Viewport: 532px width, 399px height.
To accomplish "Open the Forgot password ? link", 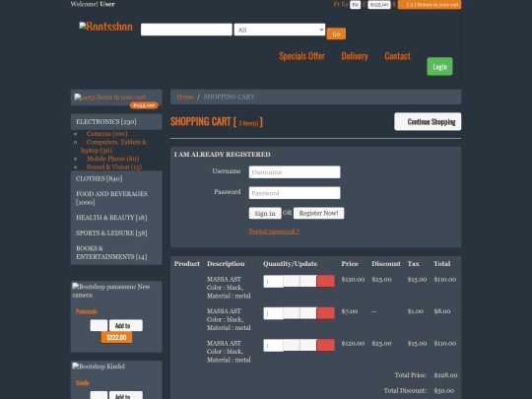I will pyautogui.click(x=274, y=232).
